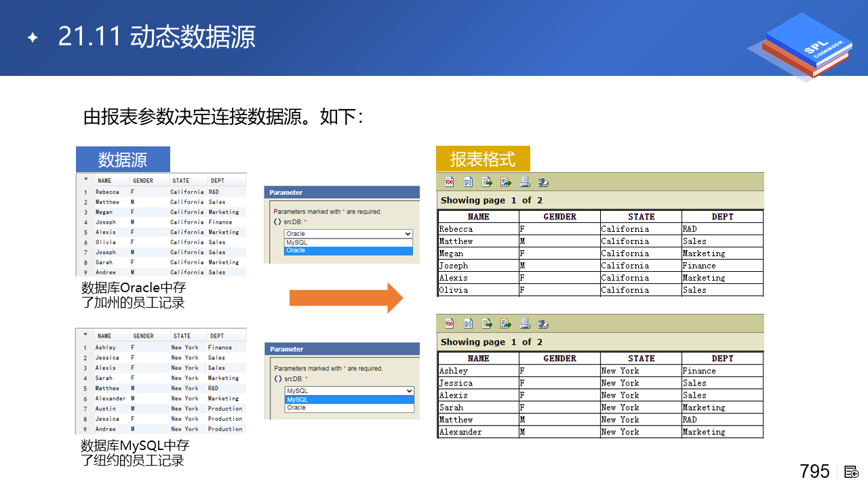Click STATE header in the California report table
868x488 pixels.
coord(642,217)
